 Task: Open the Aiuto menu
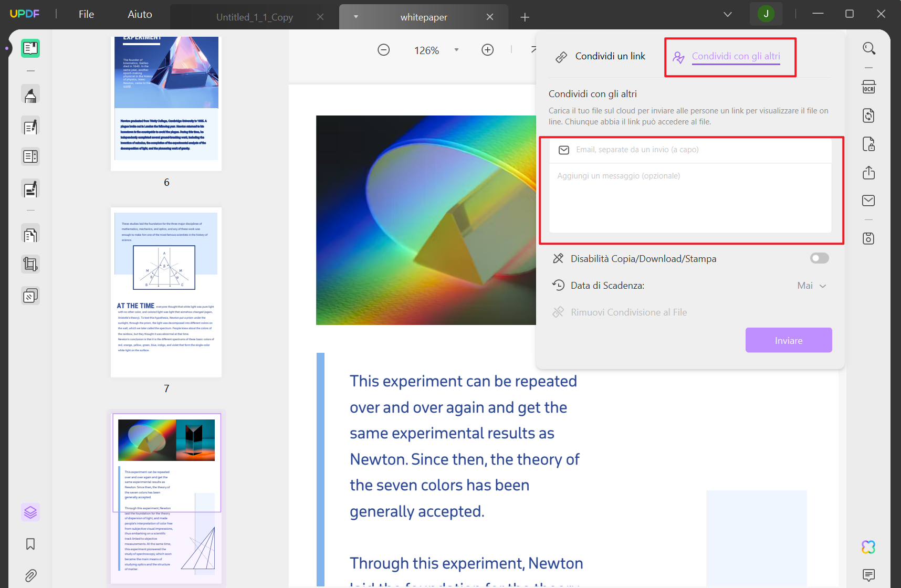140,14
